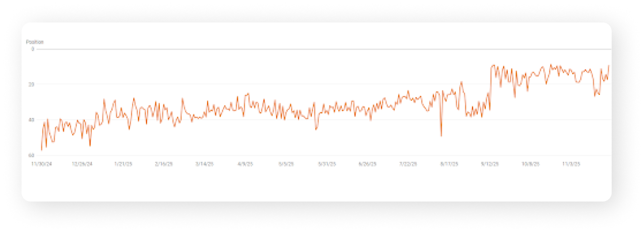Select the 11/3/25 date label

(x=572, y=164)
